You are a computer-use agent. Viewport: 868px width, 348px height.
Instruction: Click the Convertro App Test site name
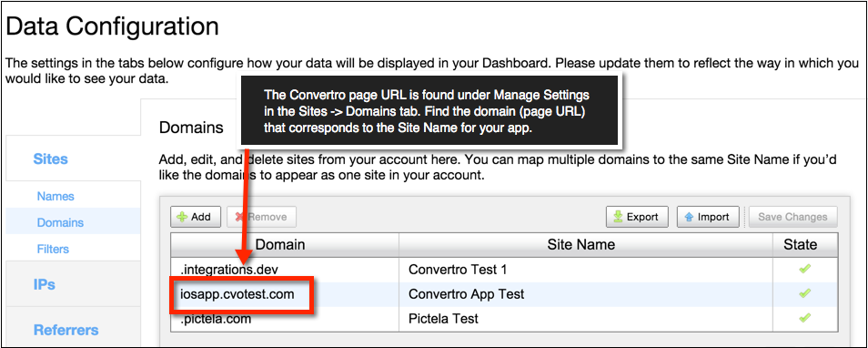[466, 294]
